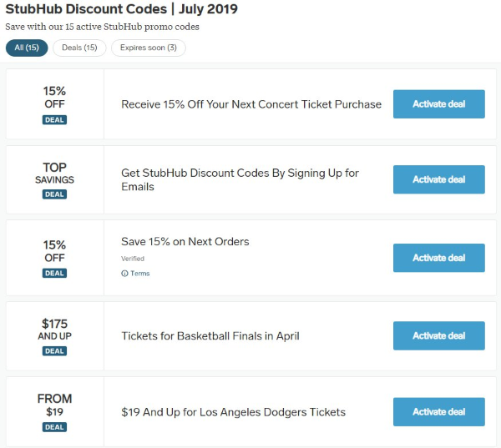Activate the Los Angeles Dodgers tickets deal
This screenshot has height=448, width=501.
[438, 411]
